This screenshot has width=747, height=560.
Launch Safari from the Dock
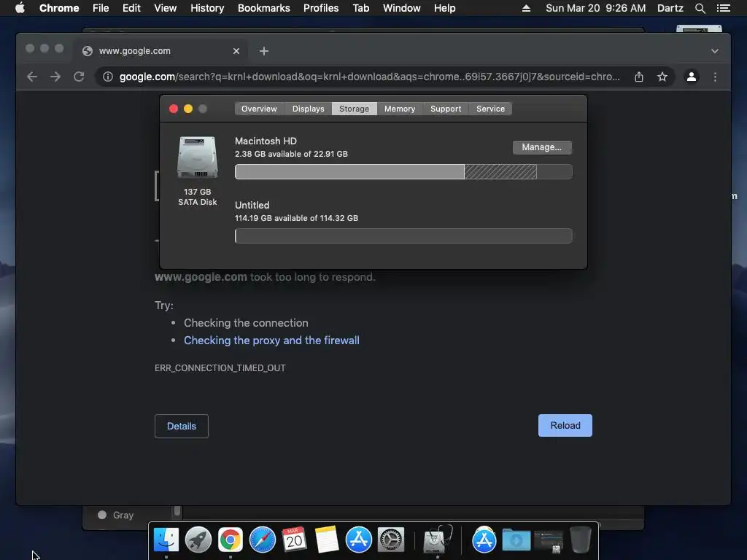coord(263,540)
